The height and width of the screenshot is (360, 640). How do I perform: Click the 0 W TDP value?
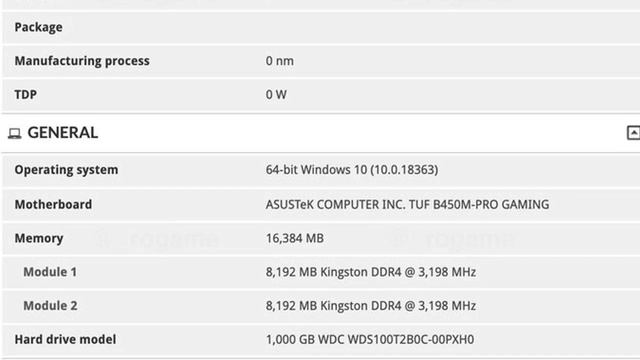[x=276, y=95]
